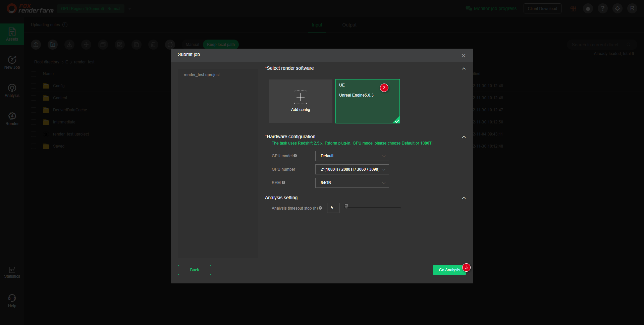
Task: Click Fox Renderfarm logo
Action: [x=30, y=8]
